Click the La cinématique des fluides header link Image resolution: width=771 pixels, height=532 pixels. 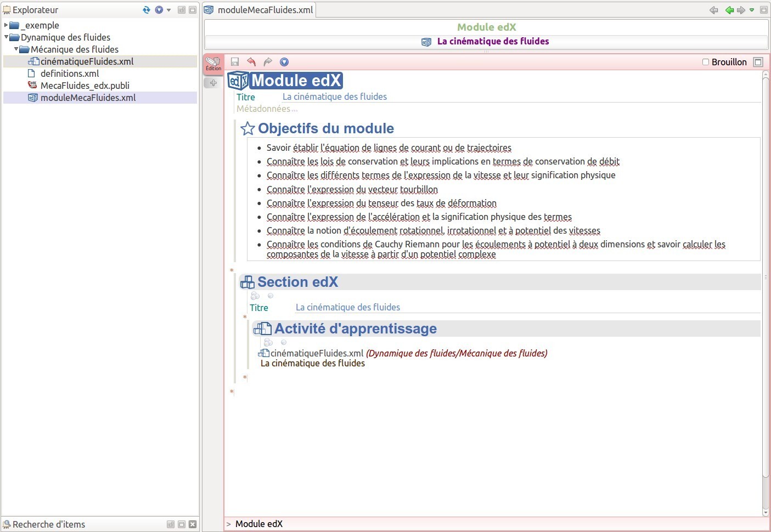pos(493,41)
